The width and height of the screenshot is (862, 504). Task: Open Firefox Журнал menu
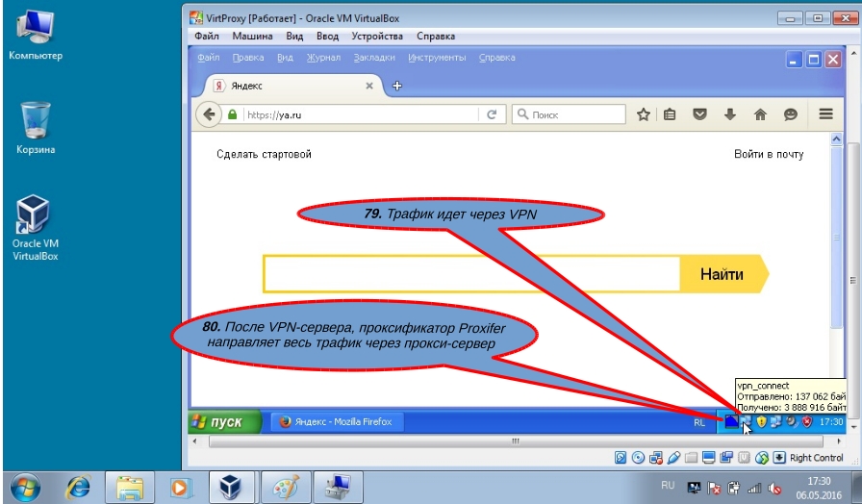point(323,57)
